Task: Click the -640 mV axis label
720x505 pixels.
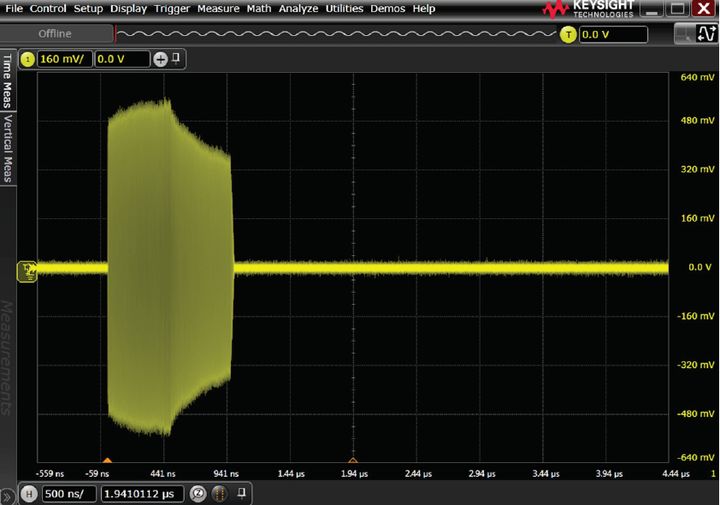Action: (x=696, y=457)
